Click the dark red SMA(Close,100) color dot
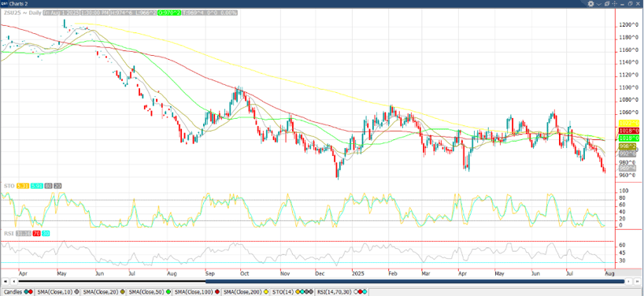644x296 pixels. pos(217,292)
